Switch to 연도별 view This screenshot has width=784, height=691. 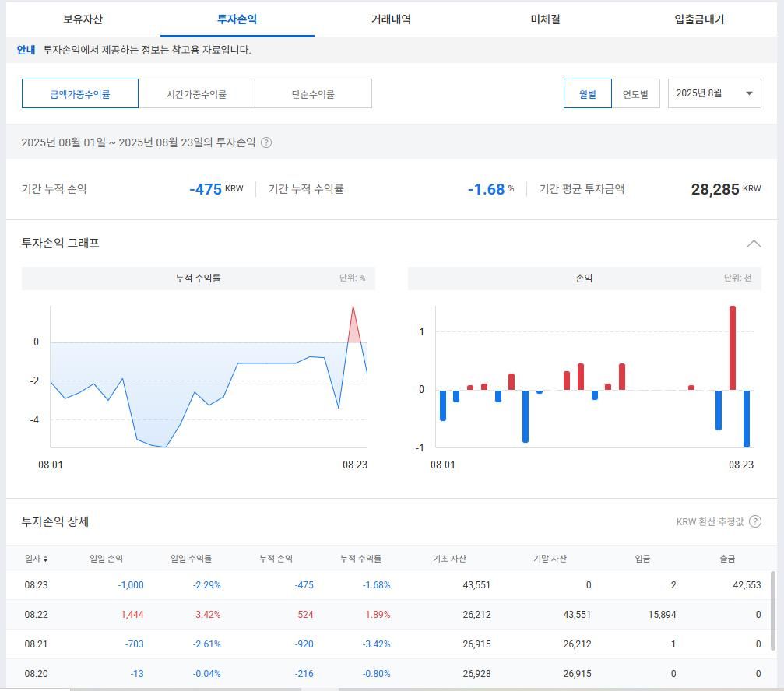click(x=635, y=94)
